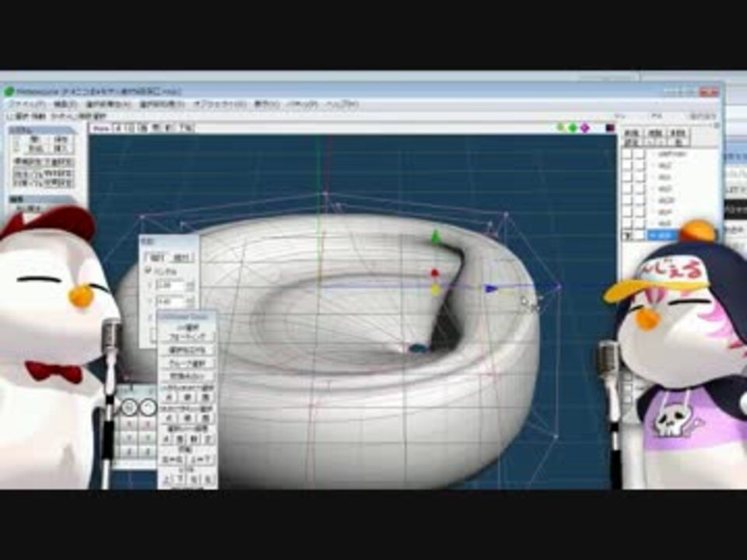Viewport: 747px width, 560px height.
Task: Click the left circular arrow icon in small panel
Action: [x=128, y=407]
